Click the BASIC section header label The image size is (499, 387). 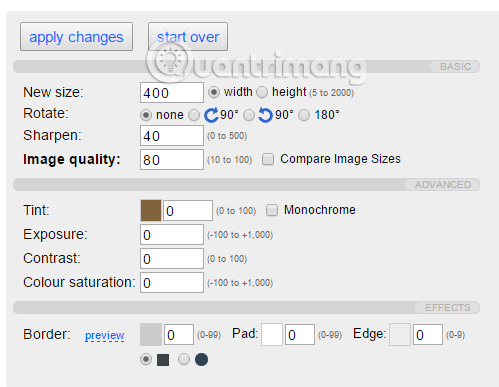point(455,67)
